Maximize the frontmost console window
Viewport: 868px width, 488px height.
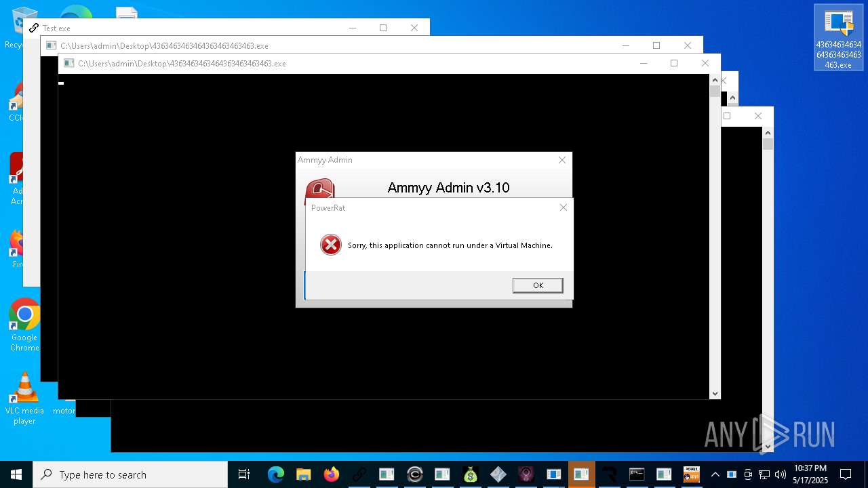click(x=674, y=63)
